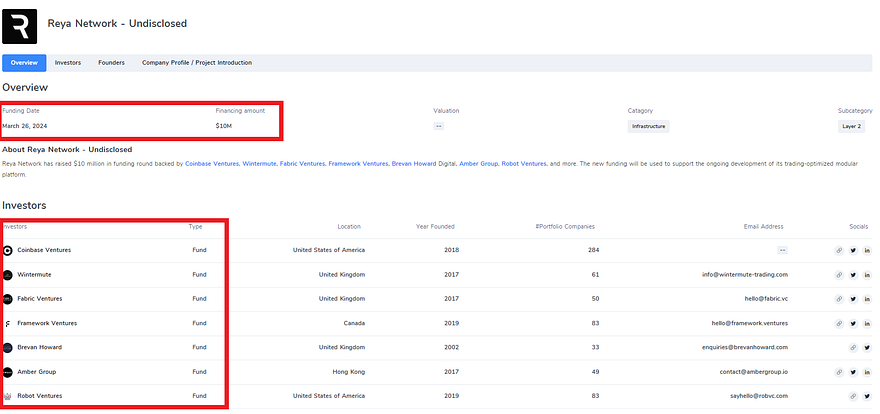The height and width of the screenshot is (414, 880).
Task: Open Amber Group LinkedIn icon
Action: click(867, 372)
